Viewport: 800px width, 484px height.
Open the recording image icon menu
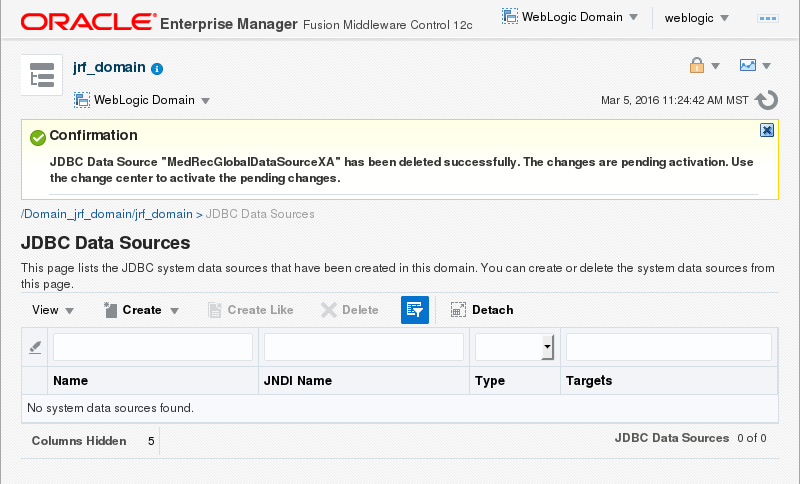pyautogui.click(x=748, y=66)
